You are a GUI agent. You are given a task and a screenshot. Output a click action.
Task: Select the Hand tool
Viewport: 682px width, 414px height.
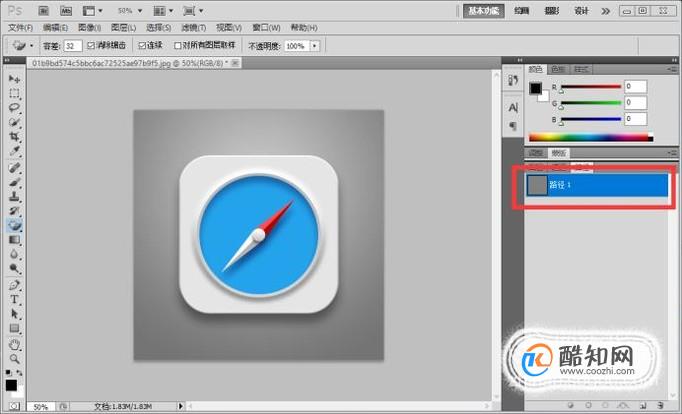(x=14, y=345)
